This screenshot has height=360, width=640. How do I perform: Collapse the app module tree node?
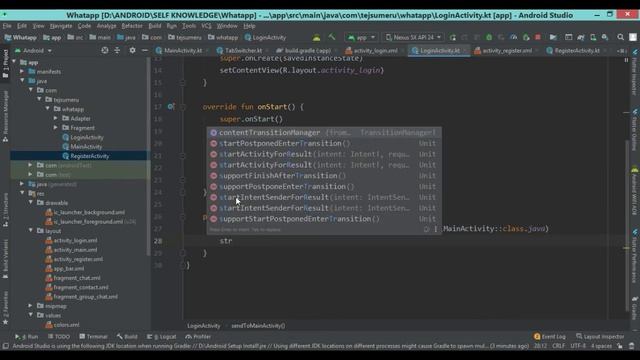click(x=14, y=62)
